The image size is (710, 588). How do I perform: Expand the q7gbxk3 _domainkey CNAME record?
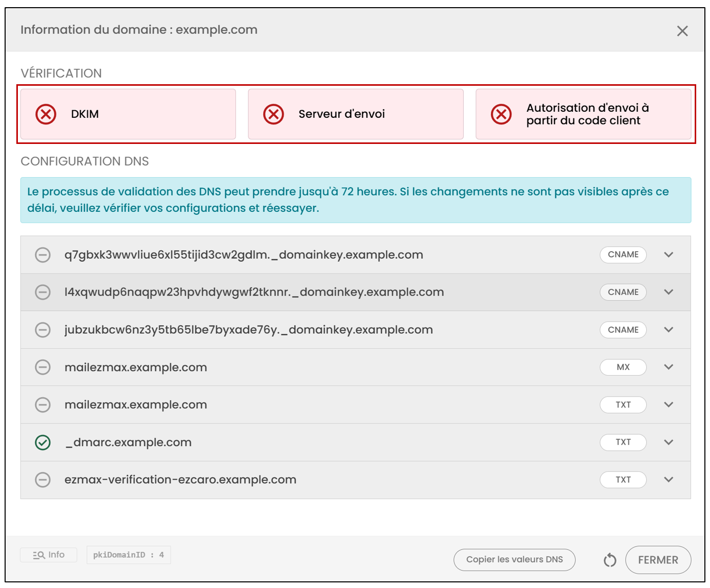pyautogui.click(x=669, y=255)
